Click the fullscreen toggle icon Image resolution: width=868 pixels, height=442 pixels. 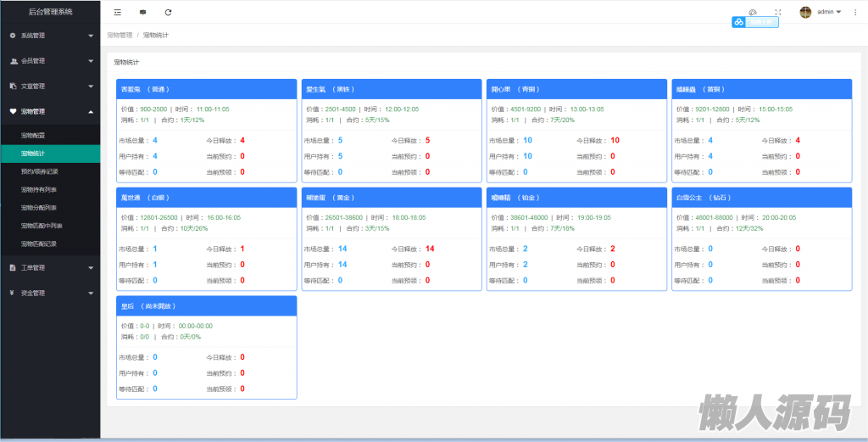pyautogui.click(x=777, y=12)
